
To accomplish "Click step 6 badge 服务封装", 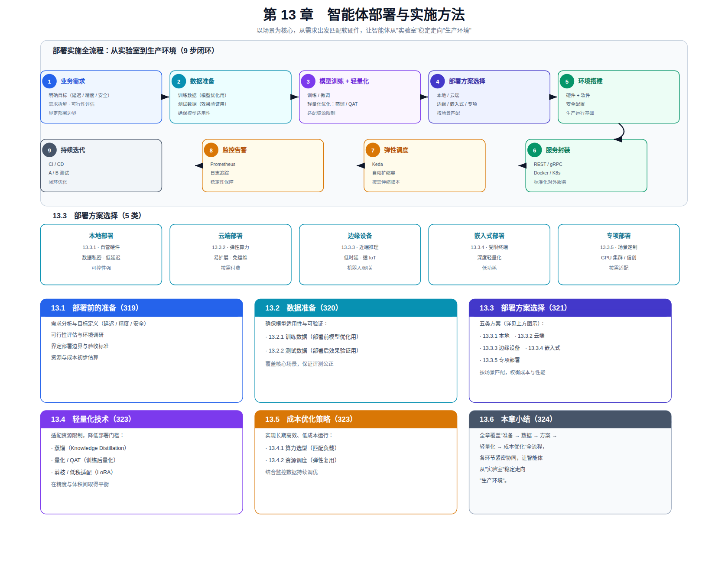I will pos(535,150).
